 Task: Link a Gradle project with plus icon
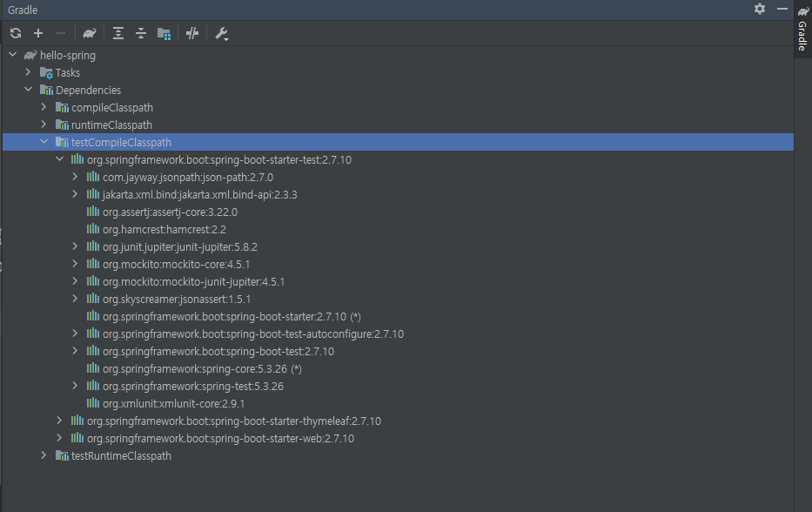click(x=38, y=34)
